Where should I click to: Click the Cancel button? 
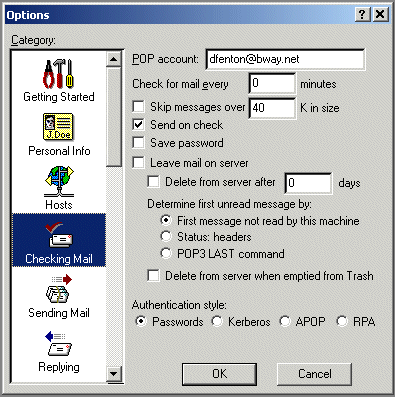(314, 374)
